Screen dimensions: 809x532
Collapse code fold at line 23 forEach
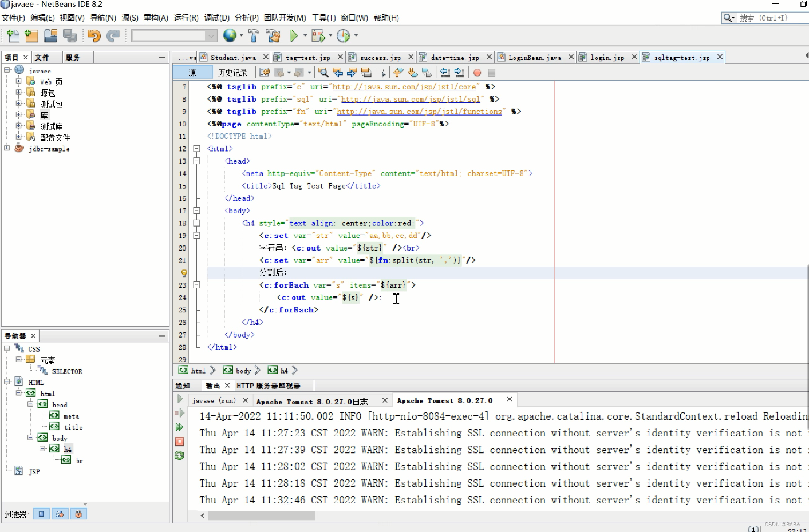point(196,285)
